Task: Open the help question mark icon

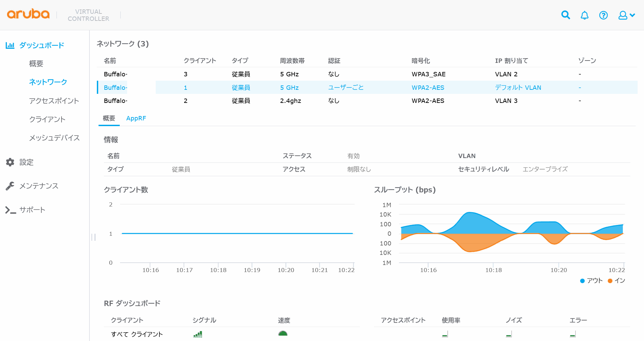Action: click(x=603, y=15)
